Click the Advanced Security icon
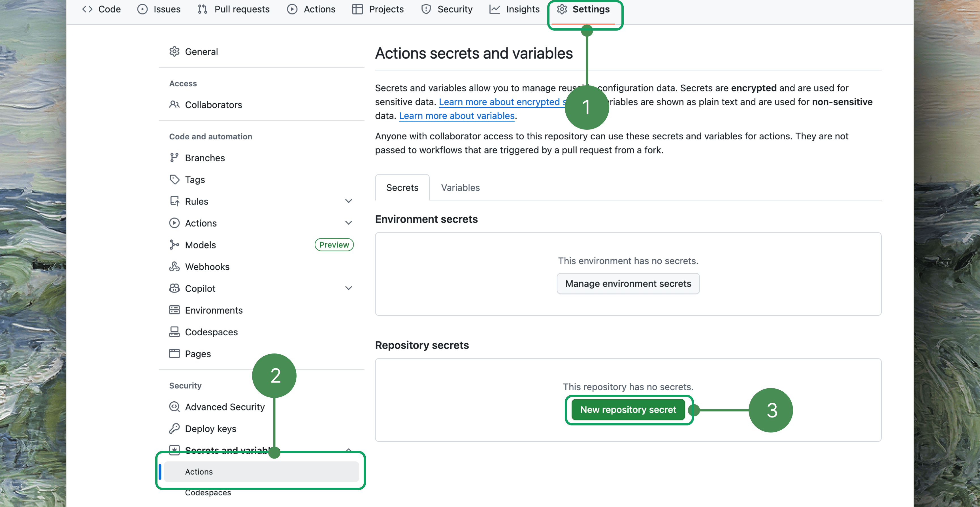The height and width of the screenshot is (507, 980). pos(174,407)
